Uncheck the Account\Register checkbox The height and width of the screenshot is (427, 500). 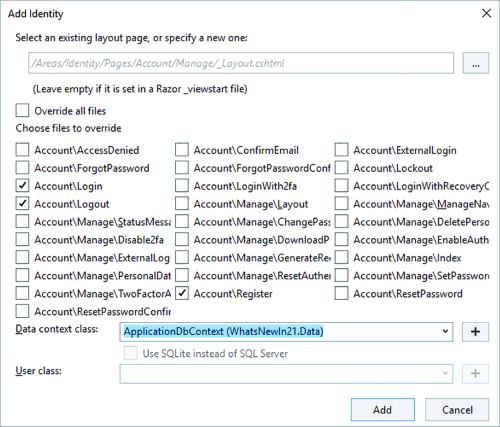[182, 293]
